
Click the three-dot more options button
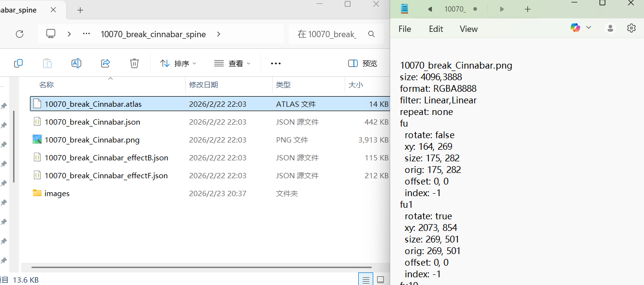(x=276, y=63)
